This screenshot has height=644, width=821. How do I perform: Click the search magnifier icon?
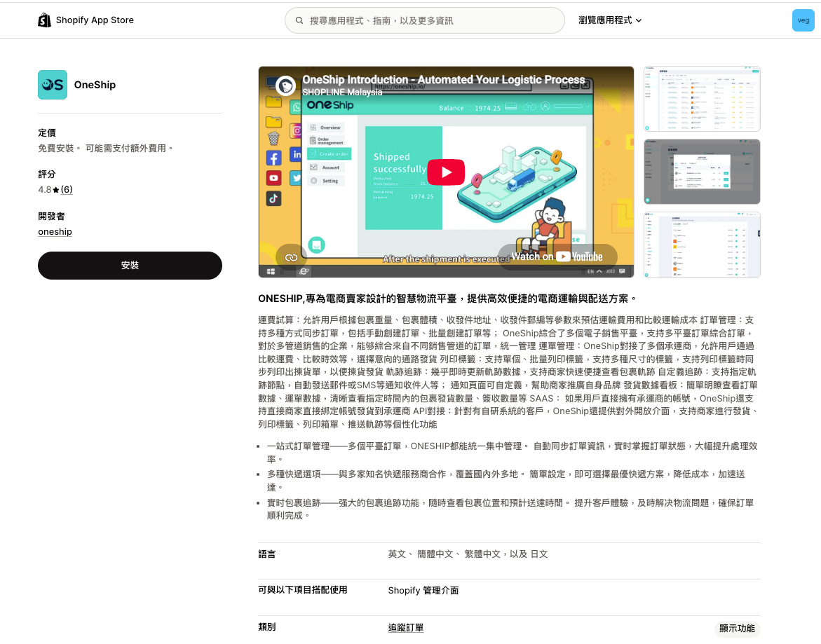point(299,20)
